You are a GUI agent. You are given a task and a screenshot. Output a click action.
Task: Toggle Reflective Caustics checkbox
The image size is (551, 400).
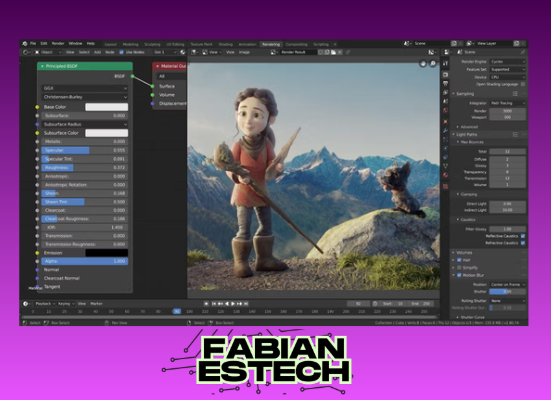(523, 236)
